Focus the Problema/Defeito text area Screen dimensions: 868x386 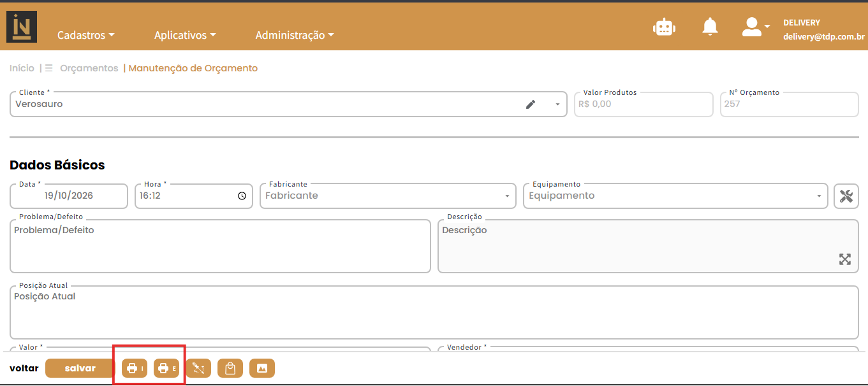(221, 247)
